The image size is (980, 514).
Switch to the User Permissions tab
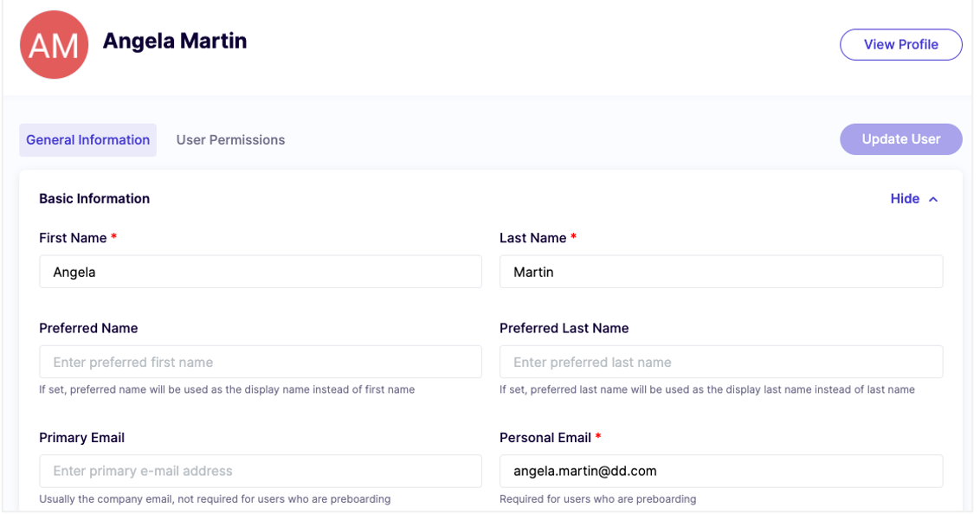(x=230, y=139)
